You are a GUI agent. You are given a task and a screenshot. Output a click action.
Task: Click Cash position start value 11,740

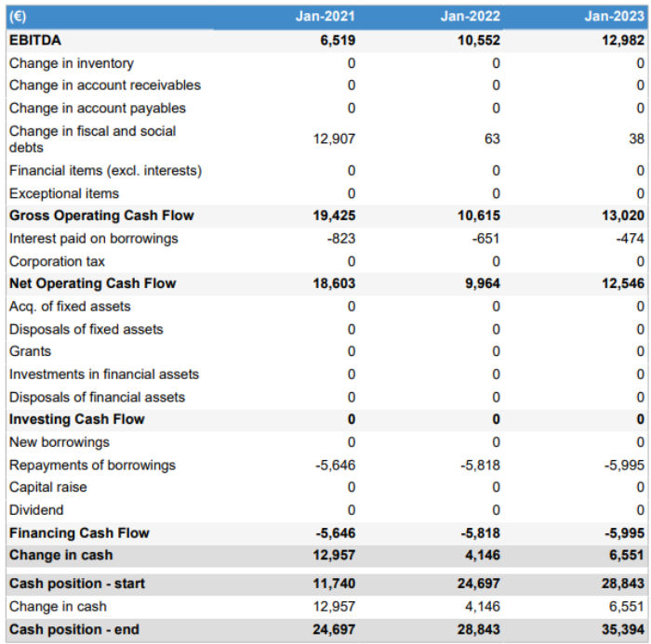334,584
